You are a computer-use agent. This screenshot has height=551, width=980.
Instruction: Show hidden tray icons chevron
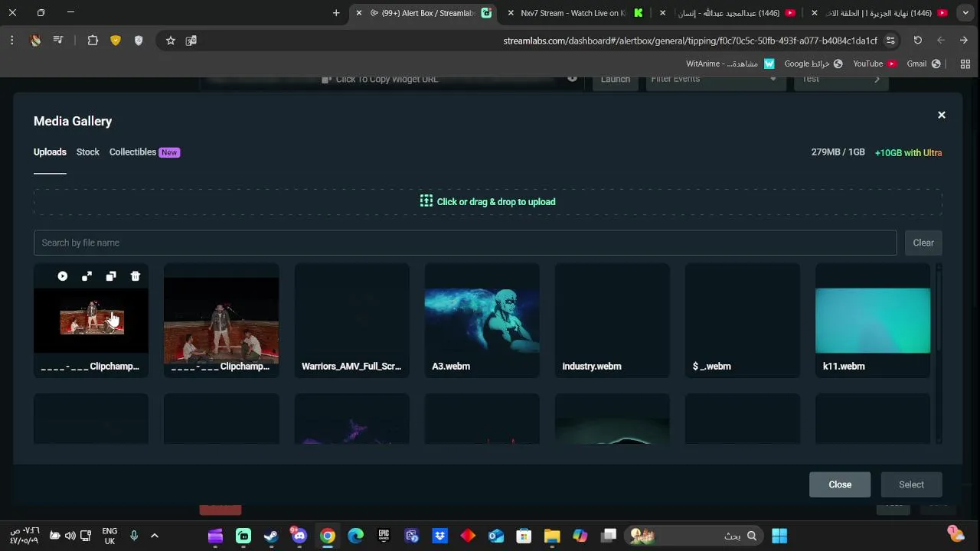click(155, 536)
